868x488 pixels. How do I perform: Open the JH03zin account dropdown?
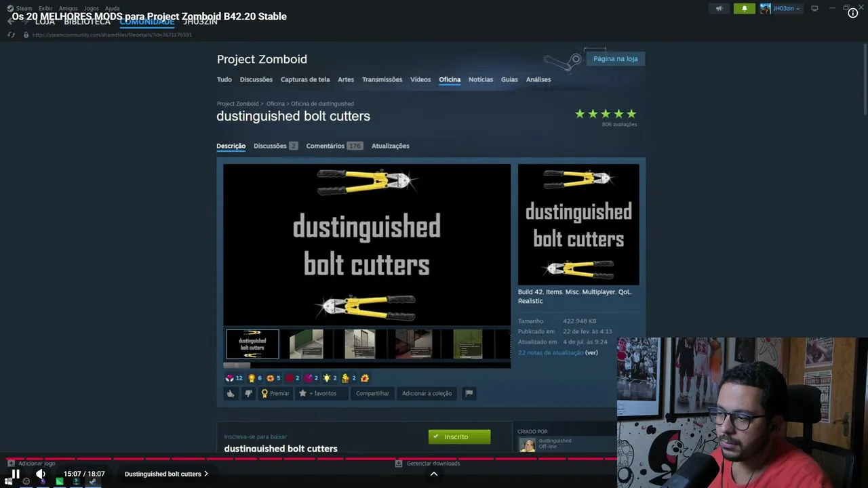(x=780, y=9)
